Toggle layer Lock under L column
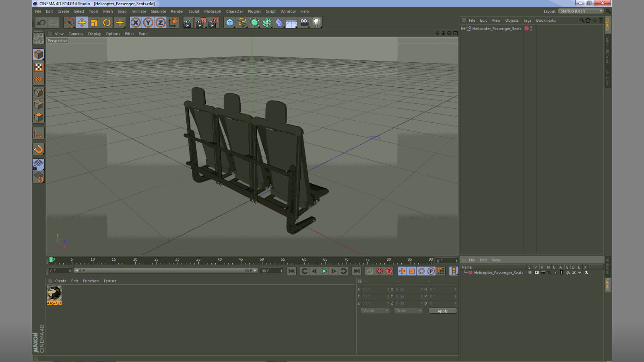 (x=555, y=273)
